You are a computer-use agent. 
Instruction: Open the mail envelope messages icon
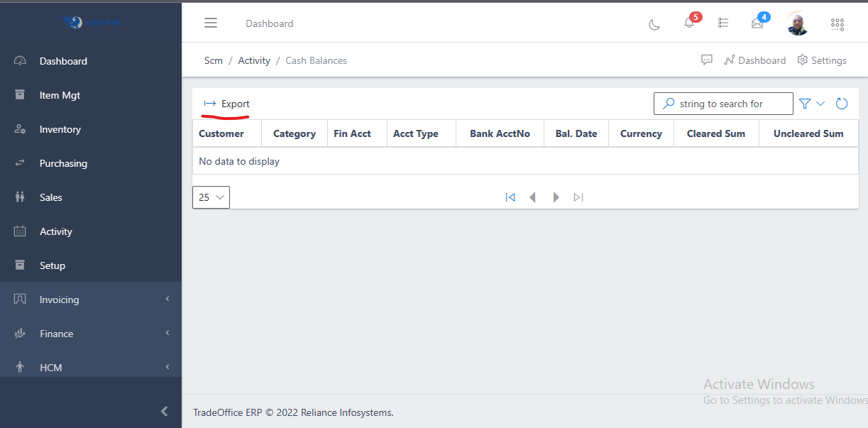tap(757, 23)
